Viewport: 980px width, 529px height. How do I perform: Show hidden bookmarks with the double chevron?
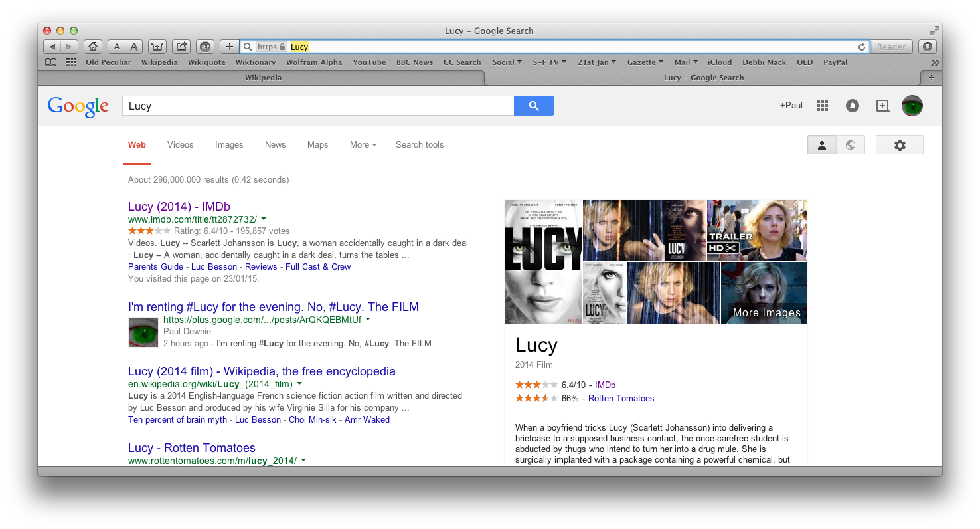(935, 62)
